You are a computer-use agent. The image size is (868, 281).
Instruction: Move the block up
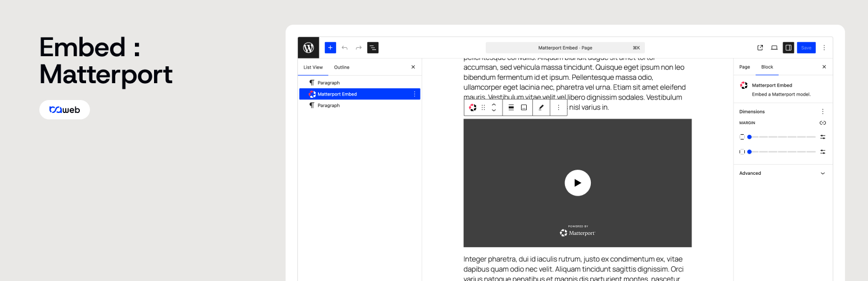tap(494, 104)
